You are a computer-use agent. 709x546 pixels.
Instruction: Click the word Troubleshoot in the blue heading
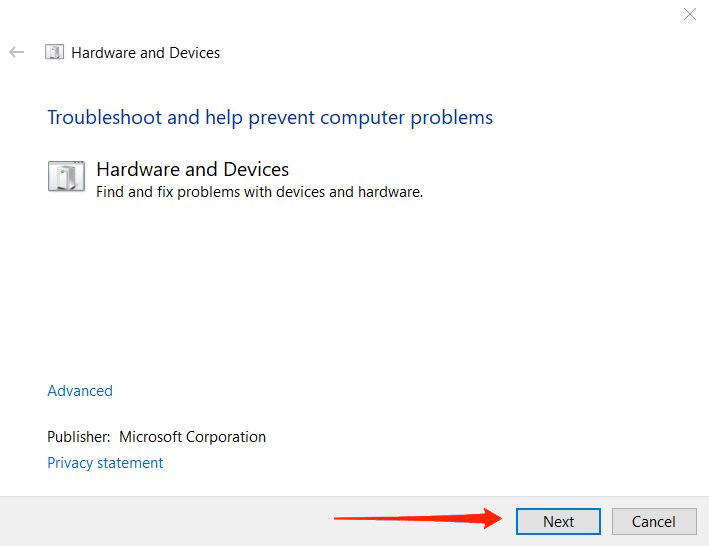point(105,118)
